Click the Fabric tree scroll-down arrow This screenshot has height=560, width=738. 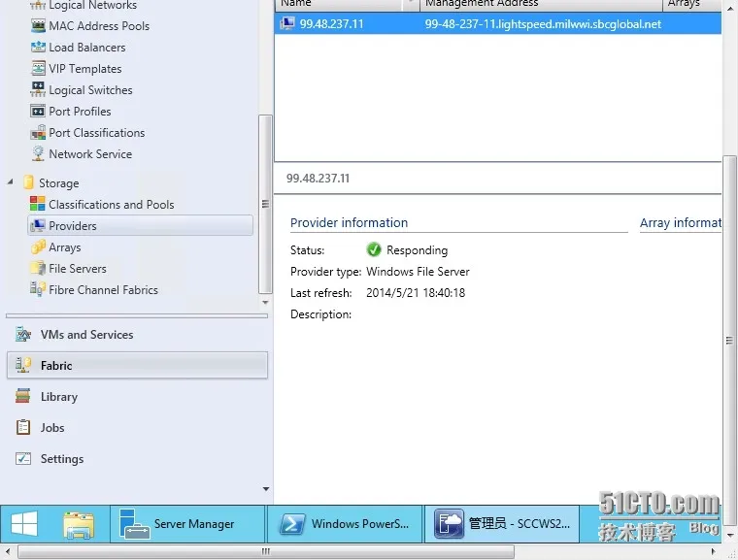(265, 303)
